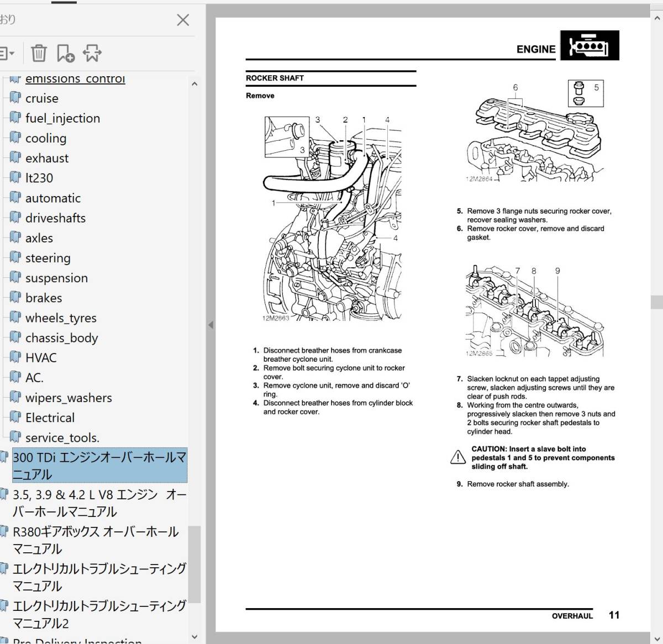Click the bookmarks panel scrollbar thumb

click(194, 564)
